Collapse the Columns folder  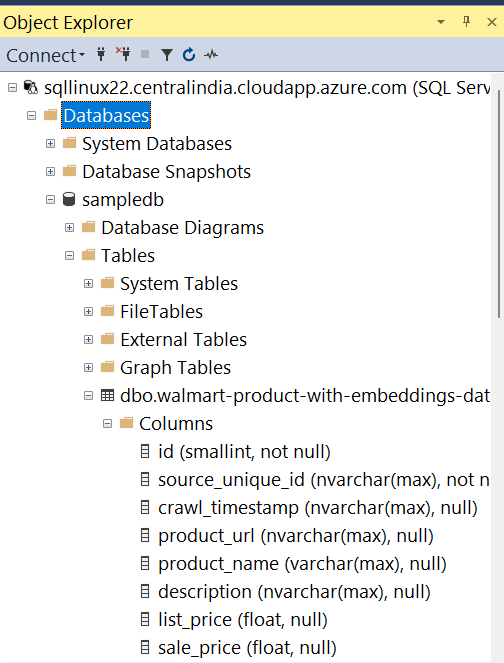point(107,424)
